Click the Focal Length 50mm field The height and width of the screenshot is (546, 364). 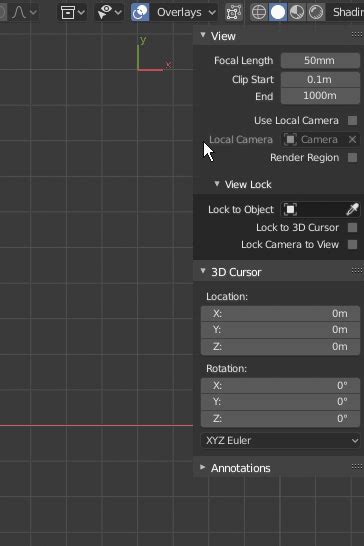click(320, 61)
